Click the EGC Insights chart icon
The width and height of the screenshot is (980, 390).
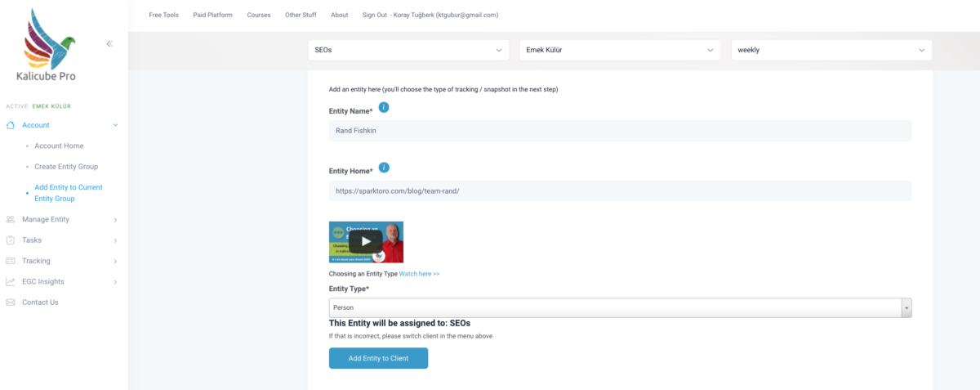coord(11,281)
